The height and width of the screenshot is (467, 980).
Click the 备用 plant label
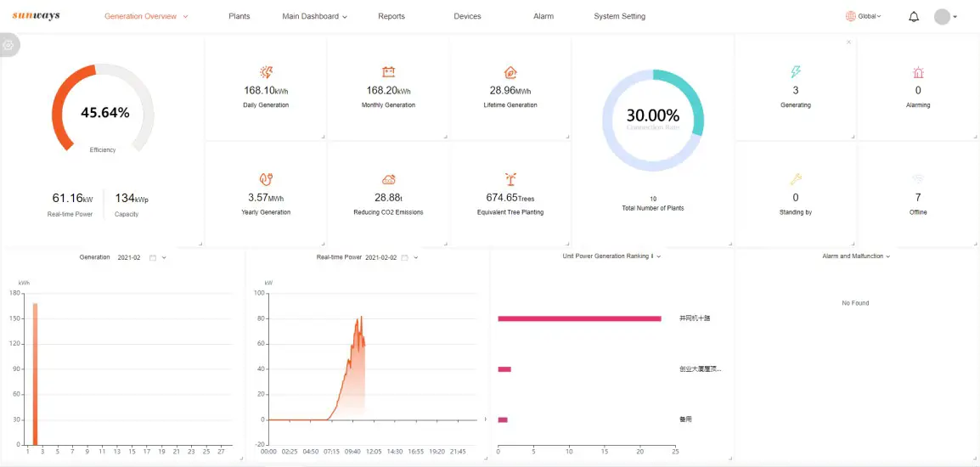[685, 419]
